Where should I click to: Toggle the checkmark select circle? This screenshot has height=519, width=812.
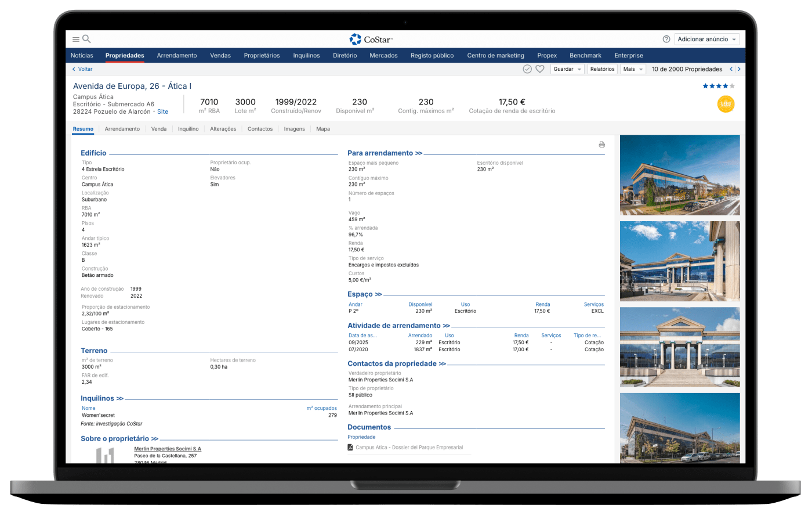pos(527,69)
